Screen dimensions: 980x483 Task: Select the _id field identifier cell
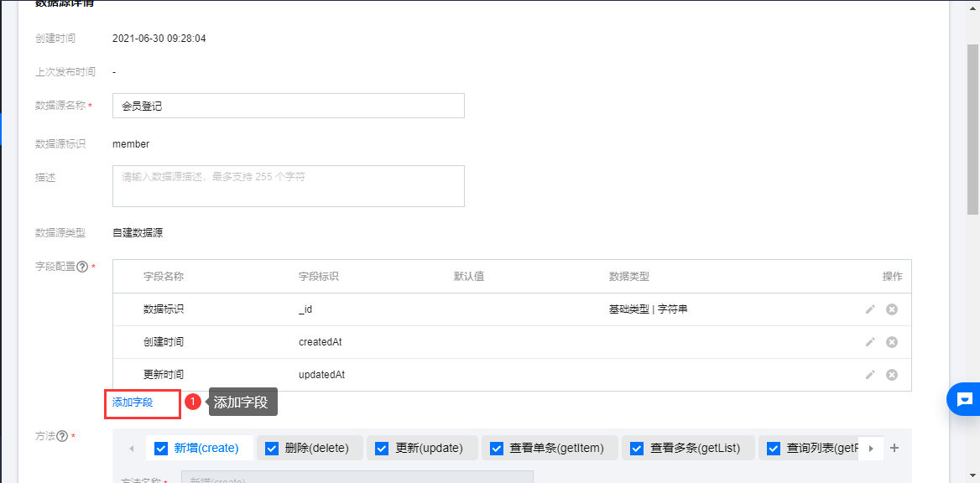(x=307, y=309)
